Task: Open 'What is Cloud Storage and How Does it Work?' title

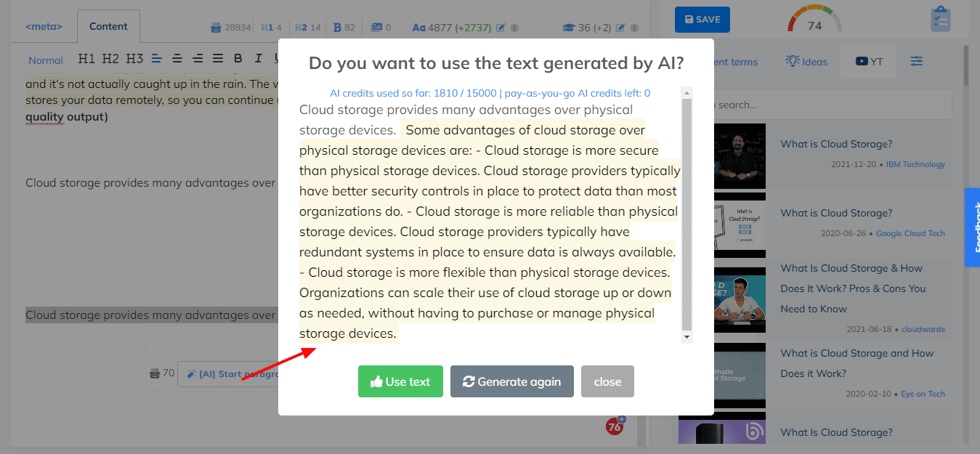Action: (x=857, y=363)
